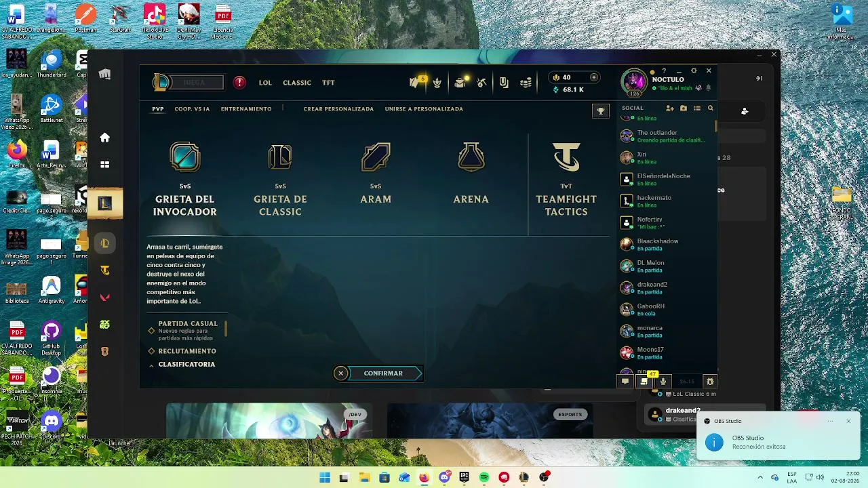This screenshot has height=488, width=868.
Task: Select the Valorant icon in Riot sidebar
Action: [x=104, y=297]
